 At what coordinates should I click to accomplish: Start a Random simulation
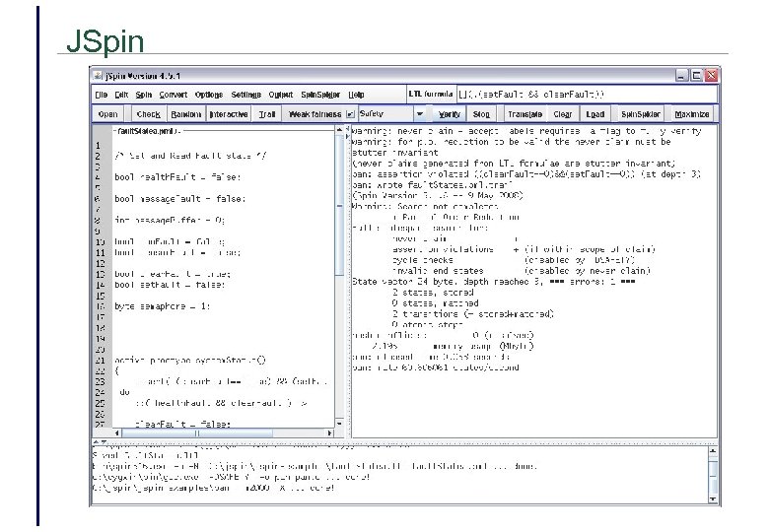tap(186, 114)
